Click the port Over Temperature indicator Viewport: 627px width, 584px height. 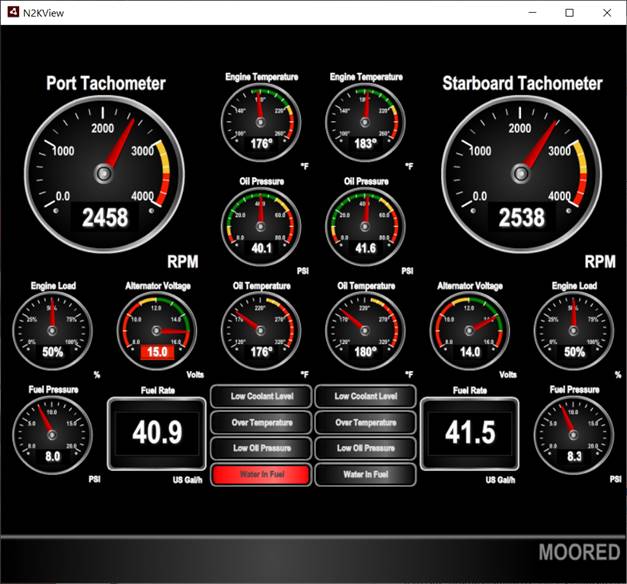261,423
